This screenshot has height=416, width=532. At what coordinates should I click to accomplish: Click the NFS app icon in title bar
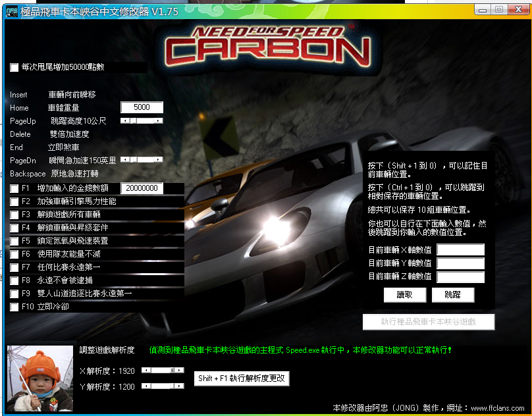pyautogui.click(x=12, y=12)
